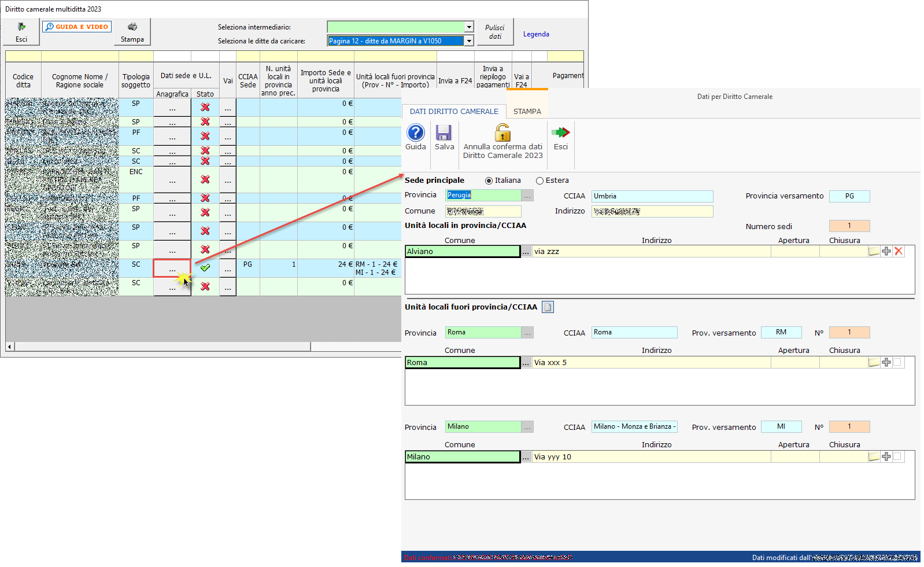Click the Stampa printer icon

click(x=132, y=27)
